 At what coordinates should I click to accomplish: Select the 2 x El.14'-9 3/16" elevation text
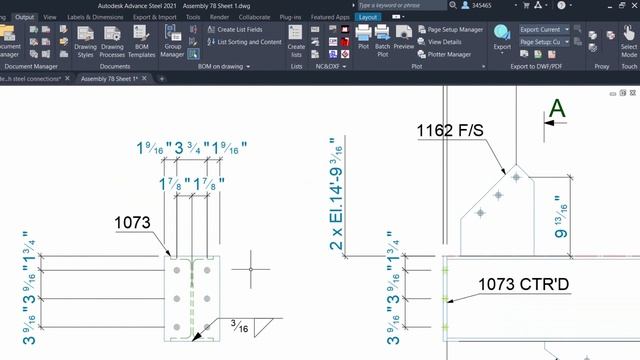[336, 193]
